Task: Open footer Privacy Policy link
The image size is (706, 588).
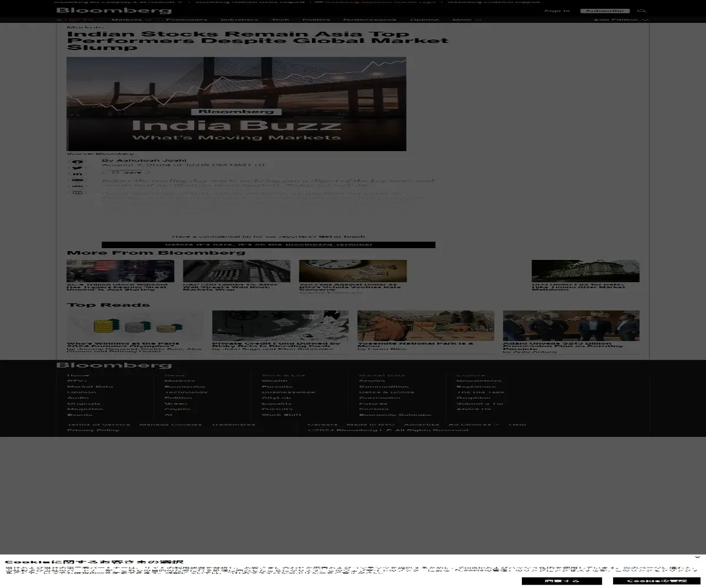Action: click(93, 430)
